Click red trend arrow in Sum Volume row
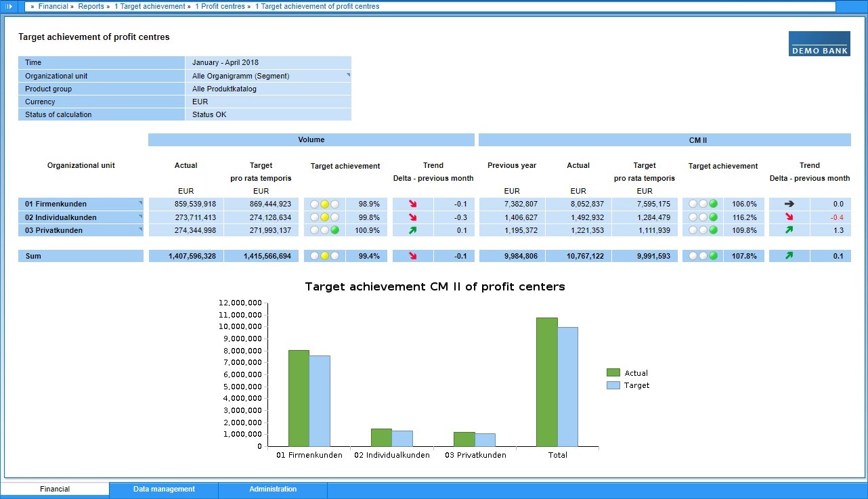The height and width of the screenshot is (499, 868). coord(413,256)
